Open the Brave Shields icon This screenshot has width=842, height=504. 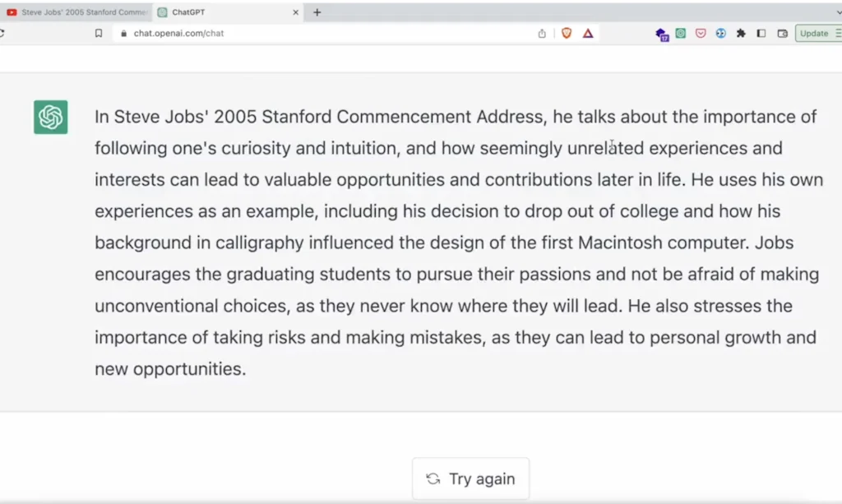click(567, 33)
